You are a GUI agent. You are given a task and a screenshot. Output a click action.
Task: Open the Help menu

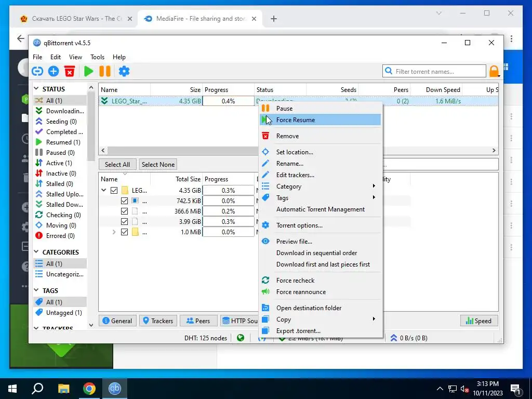119,57
